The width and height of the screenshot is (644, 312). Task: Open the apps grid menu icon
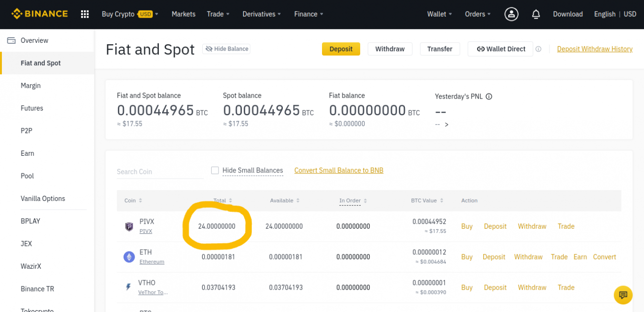tap(85, 14)
